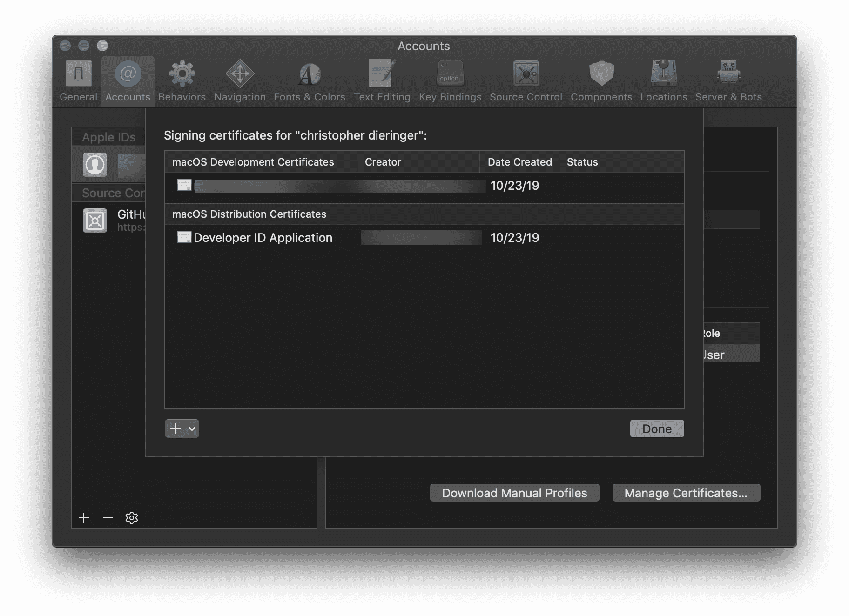
Task: Click the Manage Certificates button
Action: pos(686,493)
